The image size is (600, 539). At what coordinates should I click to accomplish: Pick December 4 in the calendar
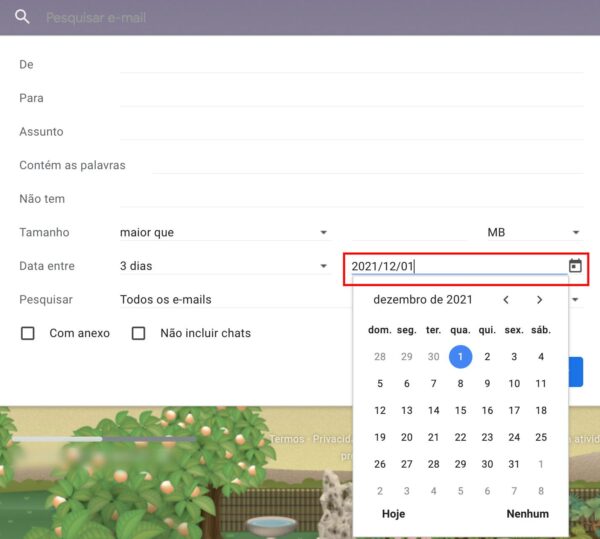(541, 357)
